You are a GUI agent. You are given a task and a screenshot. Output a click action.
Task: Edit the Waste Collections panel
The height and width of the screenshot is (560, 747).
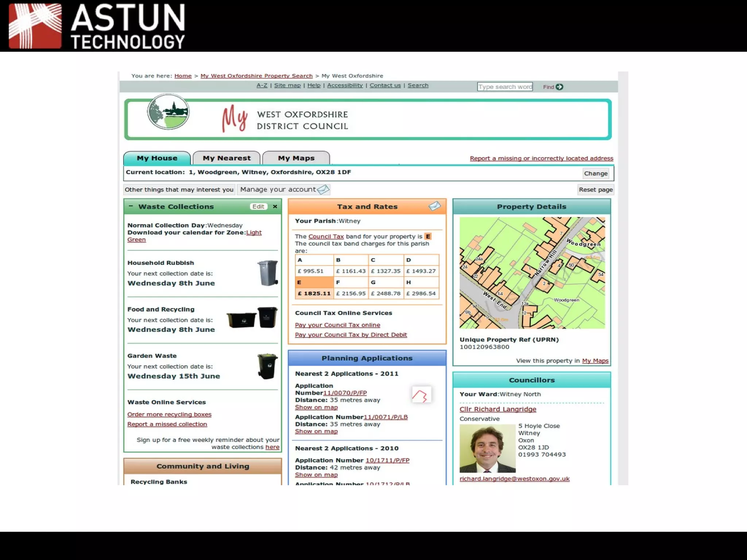point(258,206)
